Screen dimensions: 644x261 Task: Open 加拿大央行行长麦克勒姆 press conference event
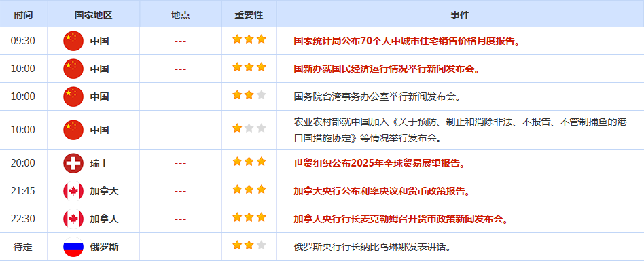click(401, 219)
